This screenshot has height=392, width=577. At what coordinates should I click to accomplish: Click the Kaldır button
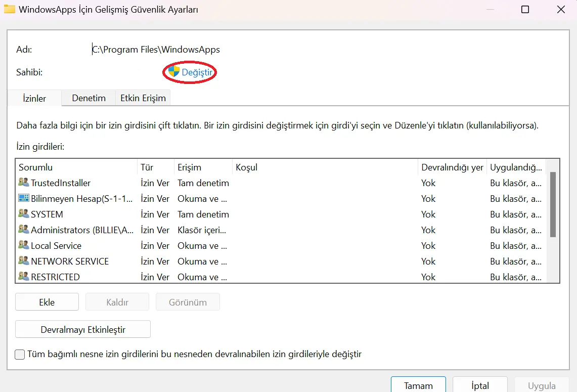117,302
